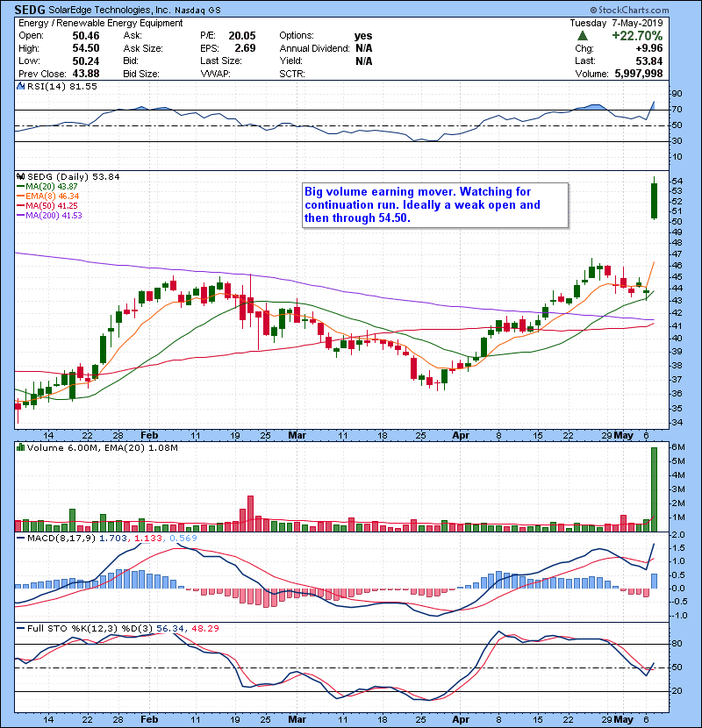Click the Last price 53.84 in the header
The image size is (702, 728).
pyautogui.click(x=649, y=61)
